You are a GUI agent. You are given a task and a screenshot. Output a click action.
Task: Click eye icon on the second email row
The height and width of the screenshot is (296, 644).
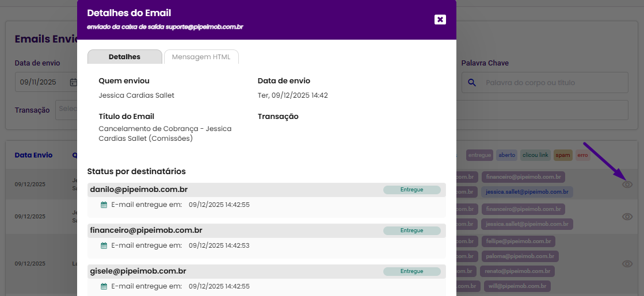627,217
